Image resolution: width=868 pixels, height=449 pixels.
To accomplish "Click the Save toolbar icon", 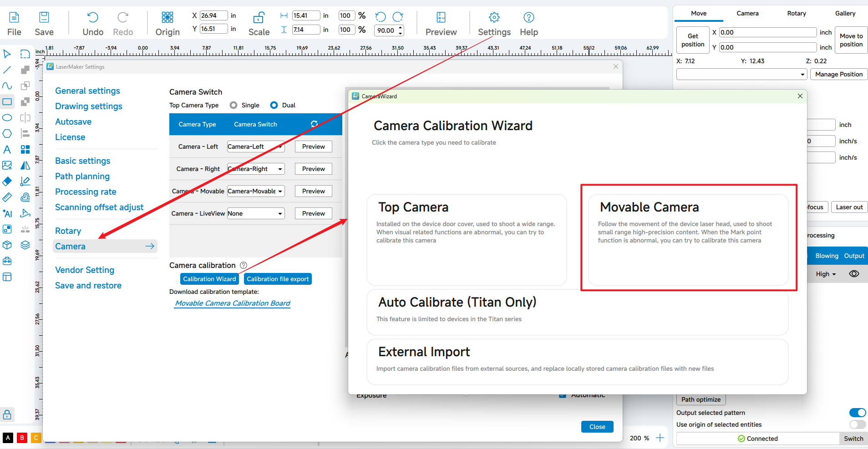I will pos(44,18).
